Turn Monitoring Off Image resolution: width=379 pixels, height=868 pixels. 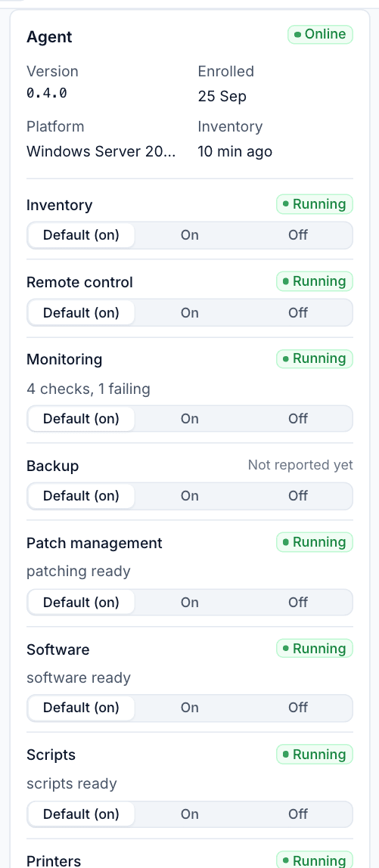297,419
